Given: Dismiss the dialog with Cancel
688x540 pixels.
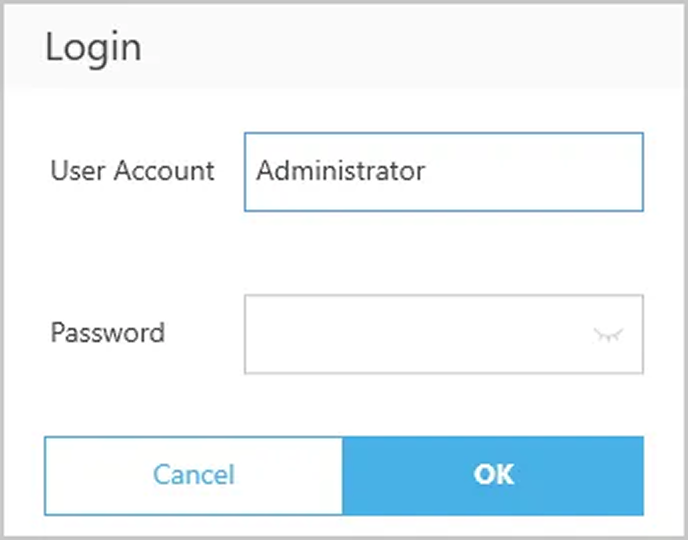Looking at the screenshot, I should (194, 474).
